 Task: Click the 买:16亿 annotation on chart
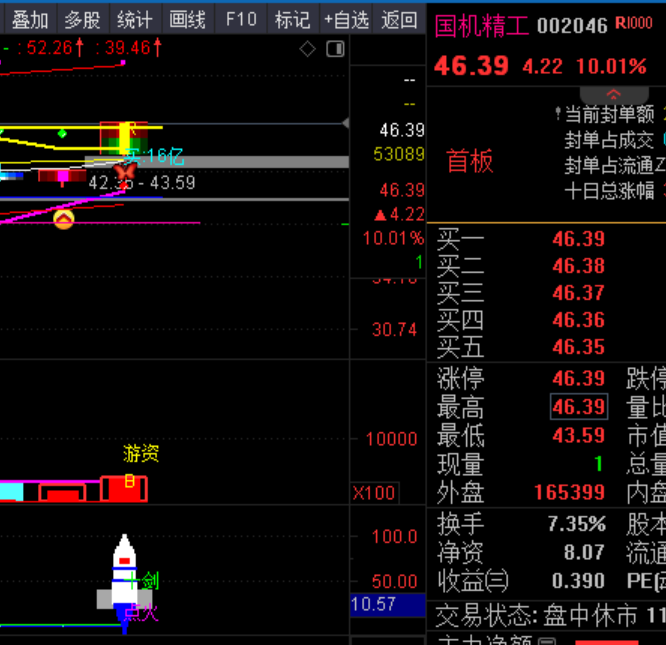[154, 157]
